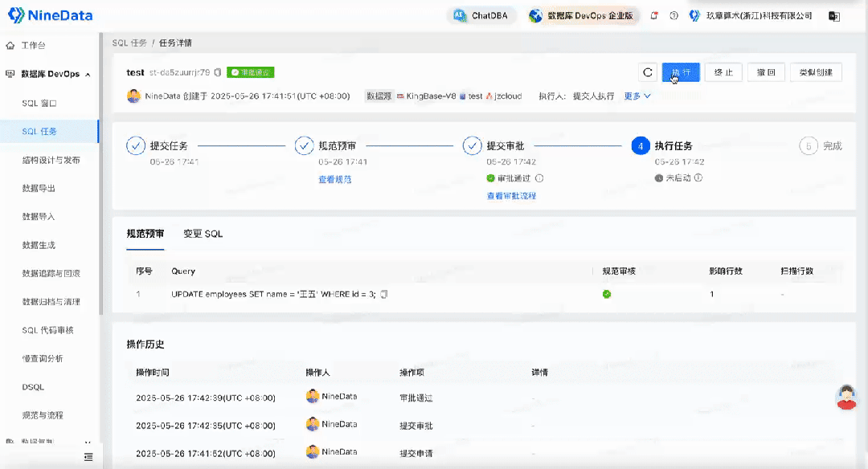Click the refresh icon button
Screen dimensions: 868x469
point(648,72)
